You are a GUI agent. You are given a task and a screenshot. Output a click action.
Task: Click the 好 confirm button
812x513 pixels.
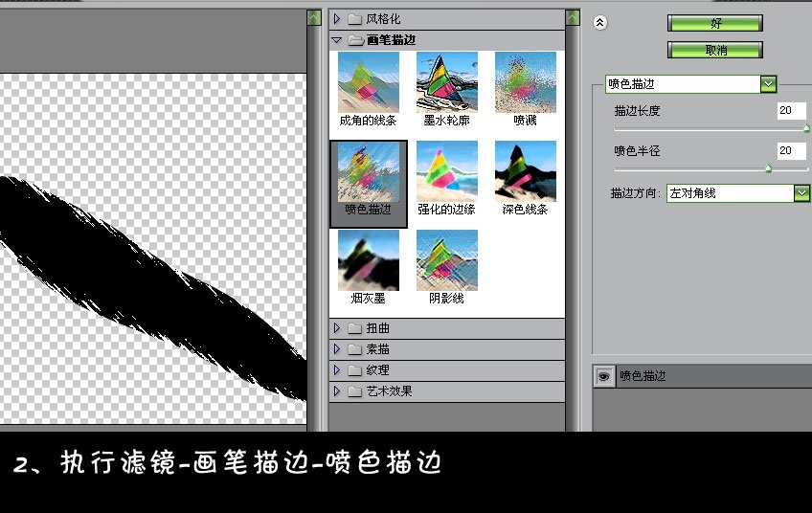click(714, 23)
